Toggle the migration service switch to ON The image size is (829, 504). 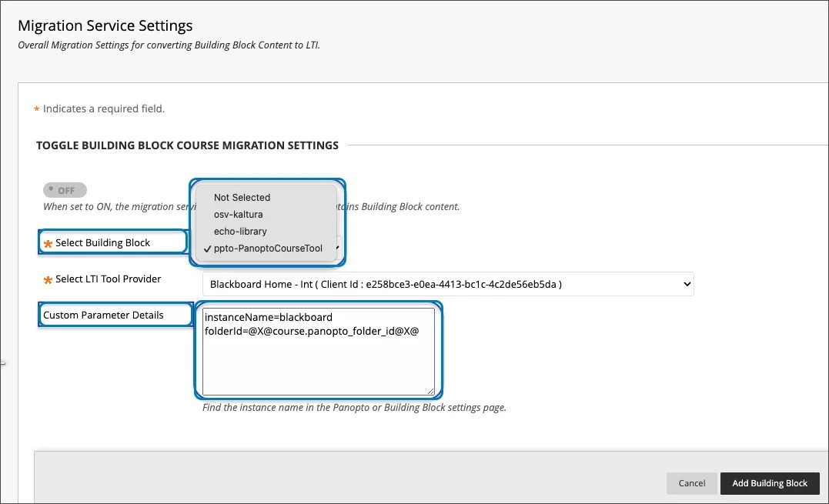(65, 189)
